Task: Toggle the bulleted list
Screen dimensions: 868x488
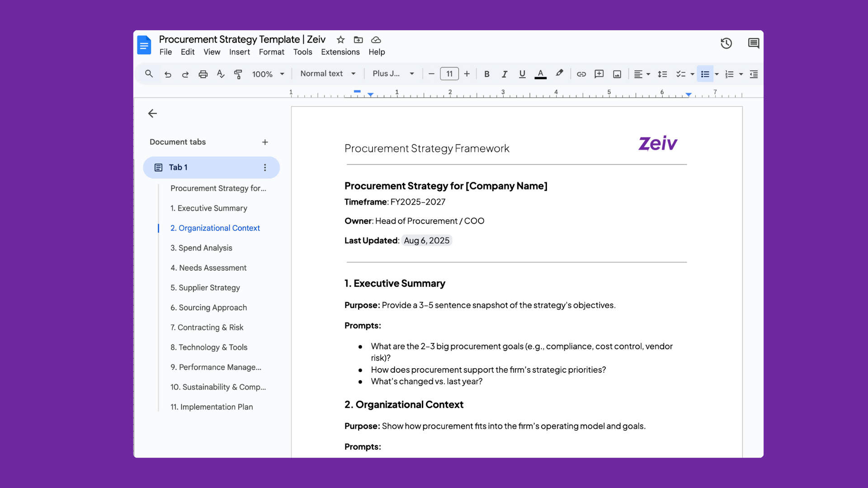Action: [x=705, y=74]
